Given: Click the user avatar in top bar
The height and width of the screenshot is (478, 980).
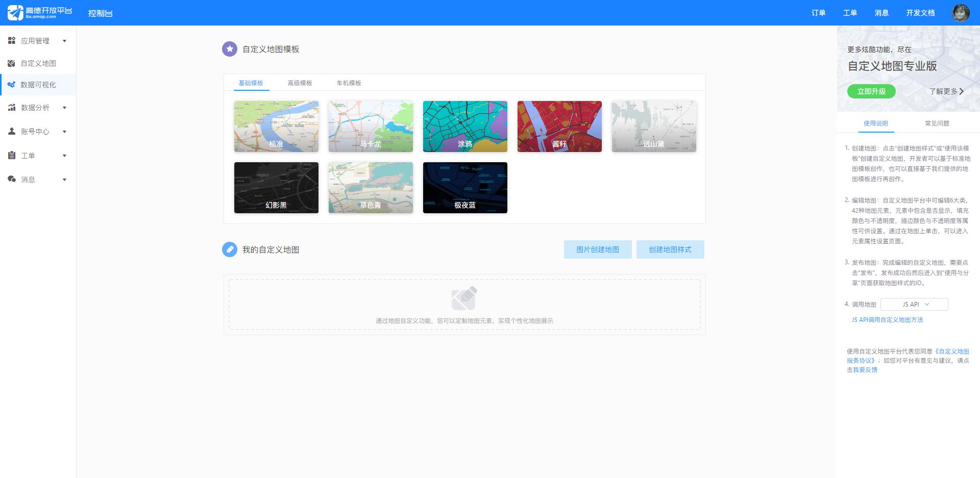Looking at the screenshot, I should pyautogui.click(x=962, y=13).
